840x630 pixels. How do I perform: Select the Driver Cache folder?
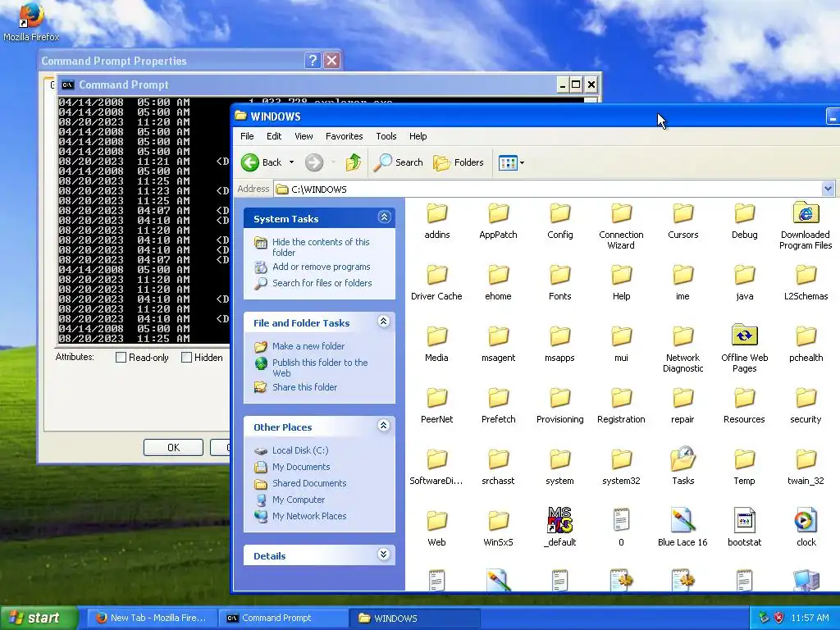click(436, 283)
